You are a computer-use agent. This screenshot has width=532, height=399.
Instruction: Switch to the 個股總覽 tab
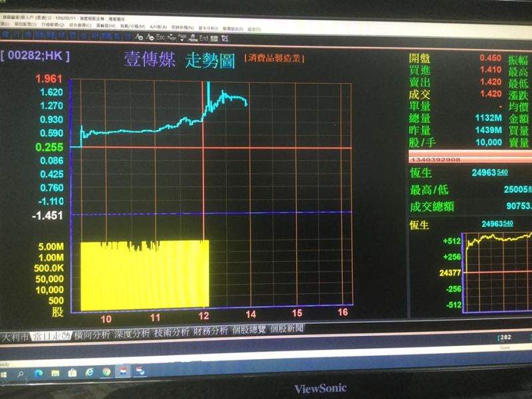pyautogui.click(x=249, y=329)
